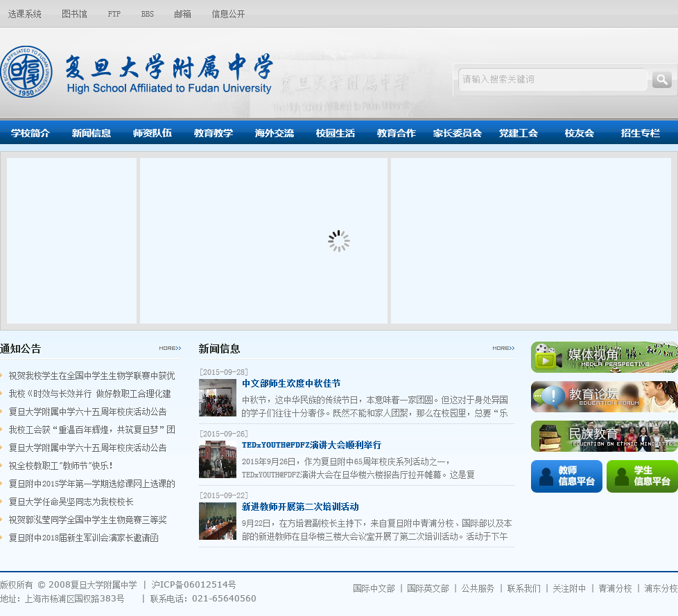Open notice 祝全校教职工"教师节"快乐!
The height and width of the screenshot is (616, 678).
(61, 466)
